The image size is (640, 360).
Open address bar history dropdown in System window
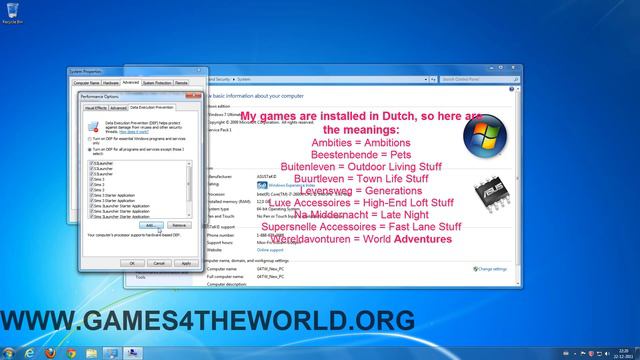426,79
